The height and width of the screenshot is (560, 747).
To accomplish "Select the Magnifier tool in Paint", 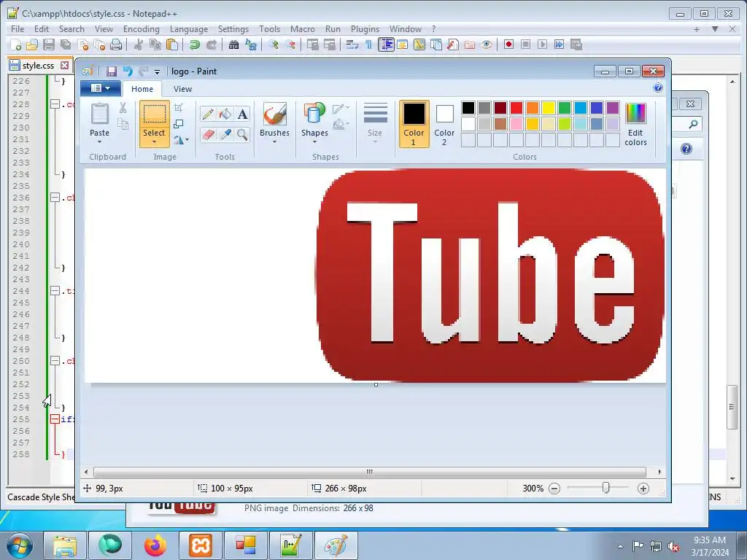I will (242, 135).
